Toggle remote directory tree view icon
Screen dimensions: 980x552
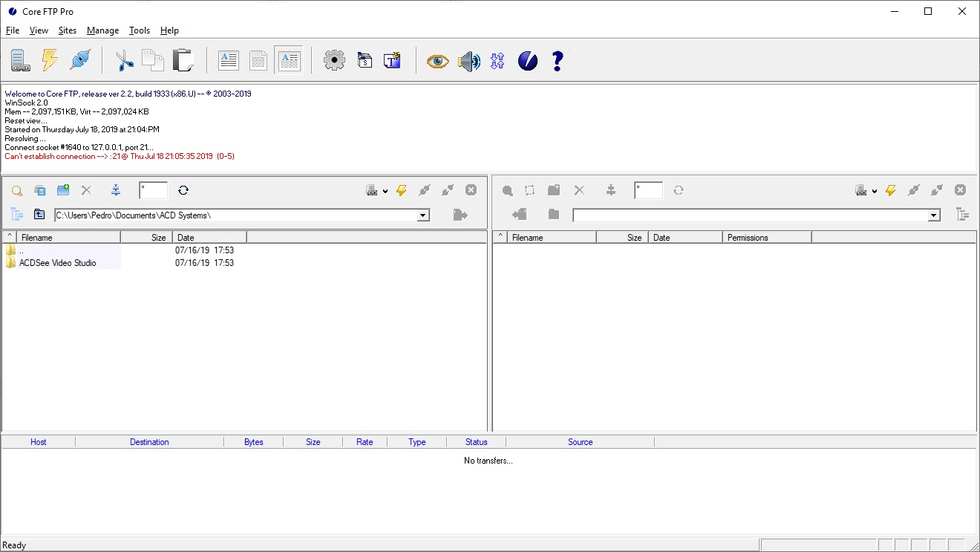click(962, 214)
